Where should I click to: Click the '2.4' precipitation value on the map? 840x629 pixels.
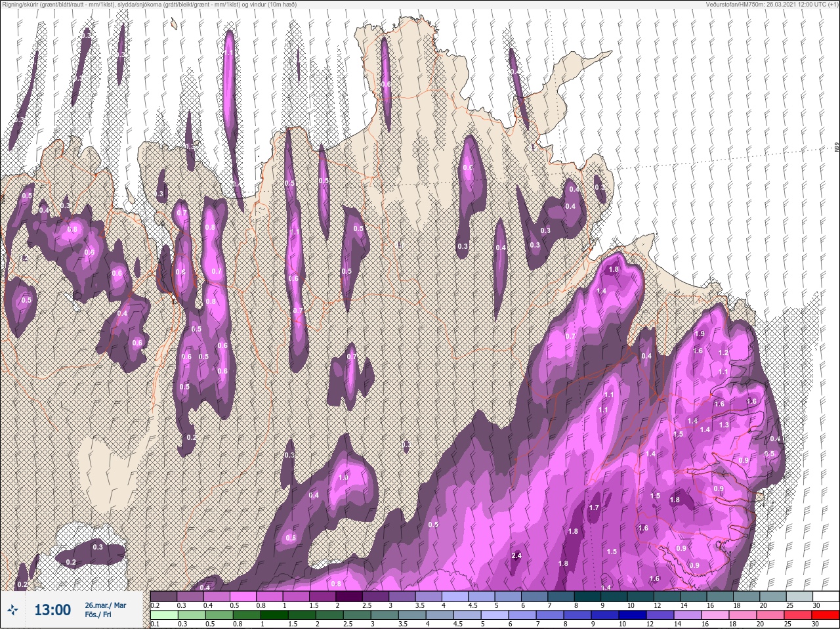coord(516,555)
